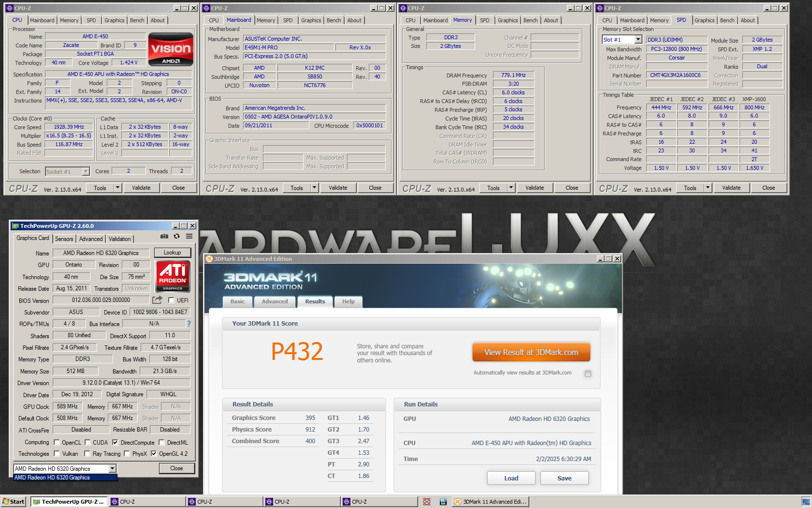
Task: Click the BIOS export share icon in GPU-Z
Action: [x=158, y=300]
